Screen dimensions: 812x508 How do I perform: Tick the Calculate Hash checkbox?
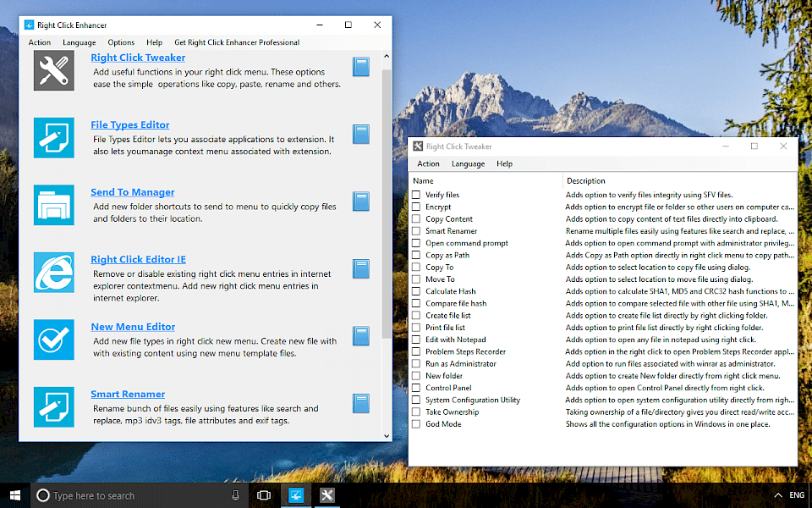pyautogui.click(x=416, y=291)
